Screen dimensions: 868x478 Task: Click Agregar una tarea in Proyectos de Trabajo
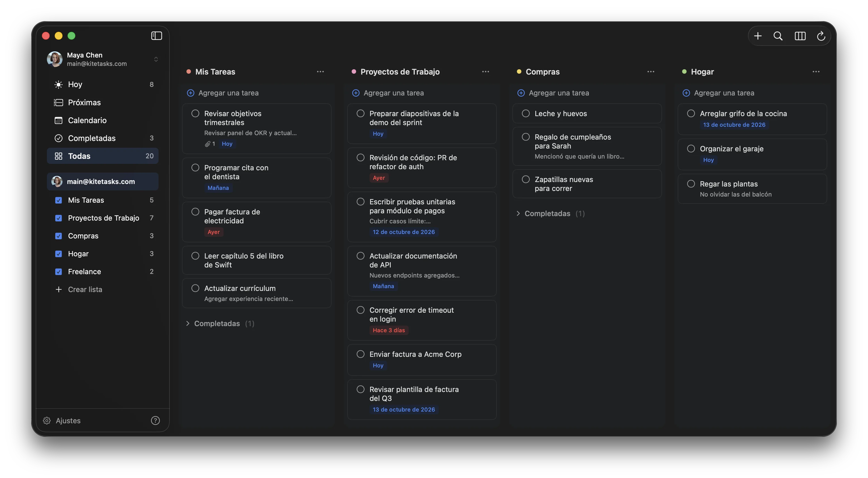[394, 93]
